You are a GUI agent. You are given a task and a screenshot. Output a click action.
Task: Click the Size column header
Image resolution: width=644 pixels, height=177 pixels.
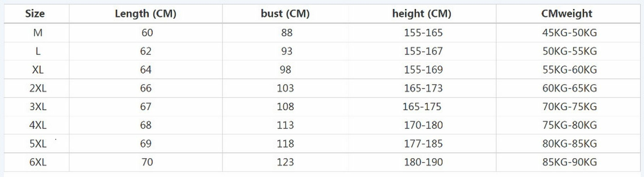(35, 14)
